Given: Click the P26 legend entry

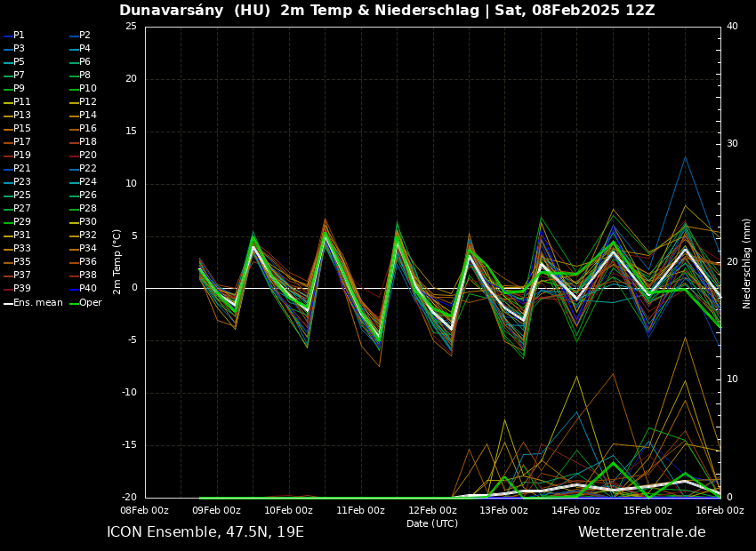Looking at the screenshot, I should [87, 196].
